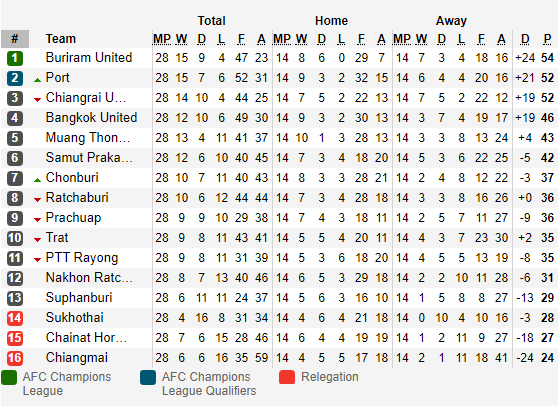Viewport: 559px width, 407px height.
Task: Open the Bangkok United team link
Action: click(x=91, y=118)
